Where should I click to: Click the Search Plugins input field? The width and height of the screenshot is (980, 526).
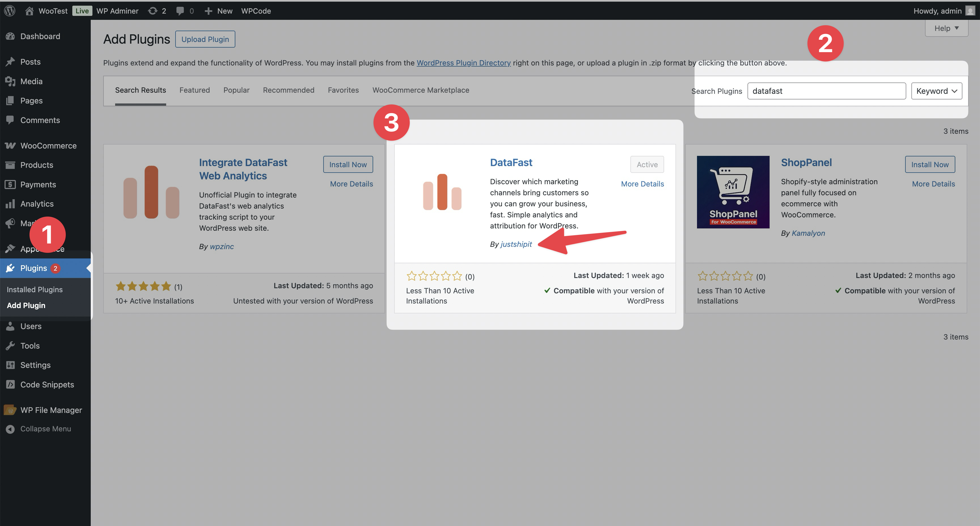[826, 91]
